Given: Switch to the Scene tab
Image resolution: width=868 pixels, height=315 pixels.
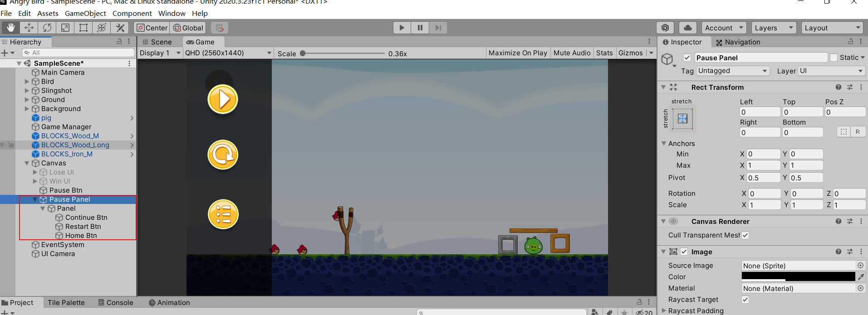Looking at the screenshot, I should pyautogui.click(x=157, y=42).
